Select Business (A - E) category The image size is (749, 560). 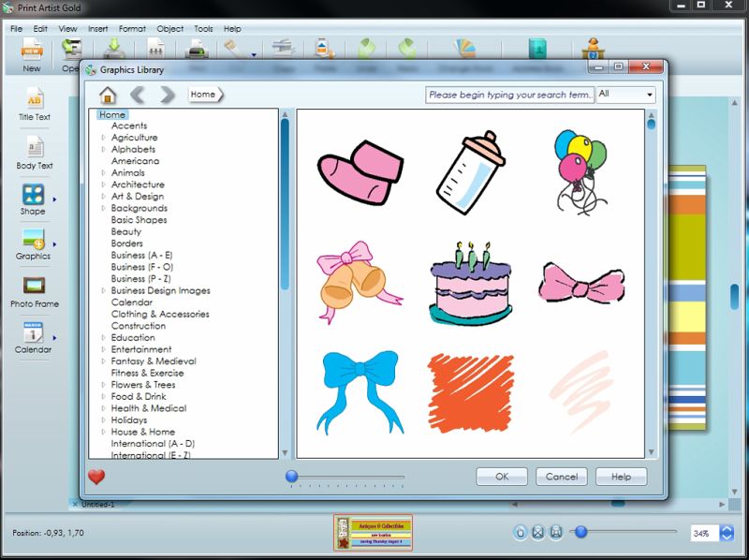point(142,255)
